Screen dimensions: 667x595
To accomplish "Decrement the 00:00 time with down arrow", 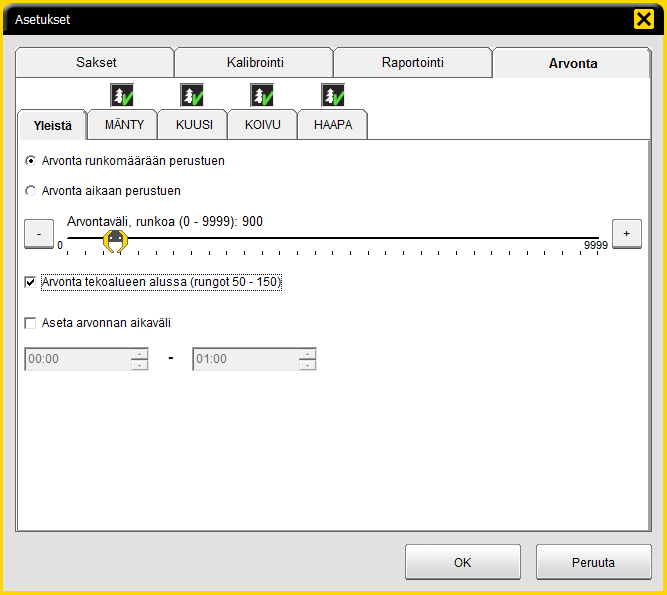I will 140,365.
